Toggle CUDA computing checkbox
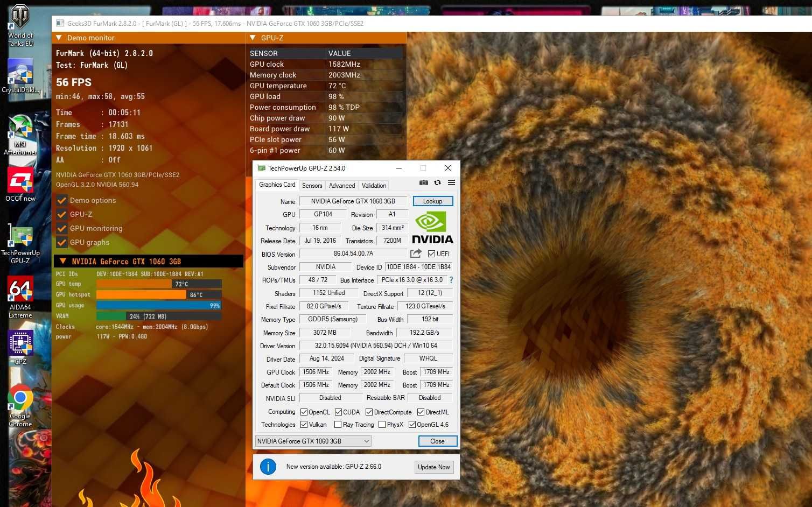This screenshot has height=507, width=812. pyautogui.click(x=338, y=412)
